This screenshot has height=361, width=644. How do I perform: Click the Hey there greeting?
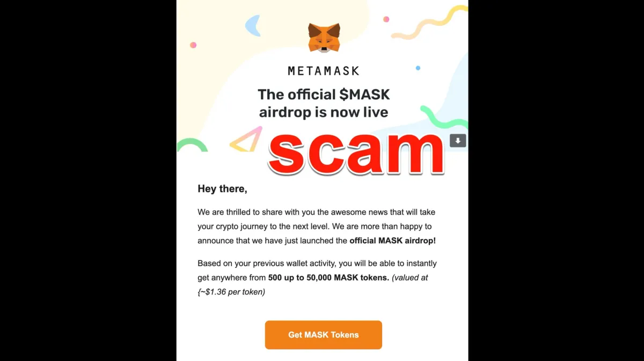click(x=222, y=189)
